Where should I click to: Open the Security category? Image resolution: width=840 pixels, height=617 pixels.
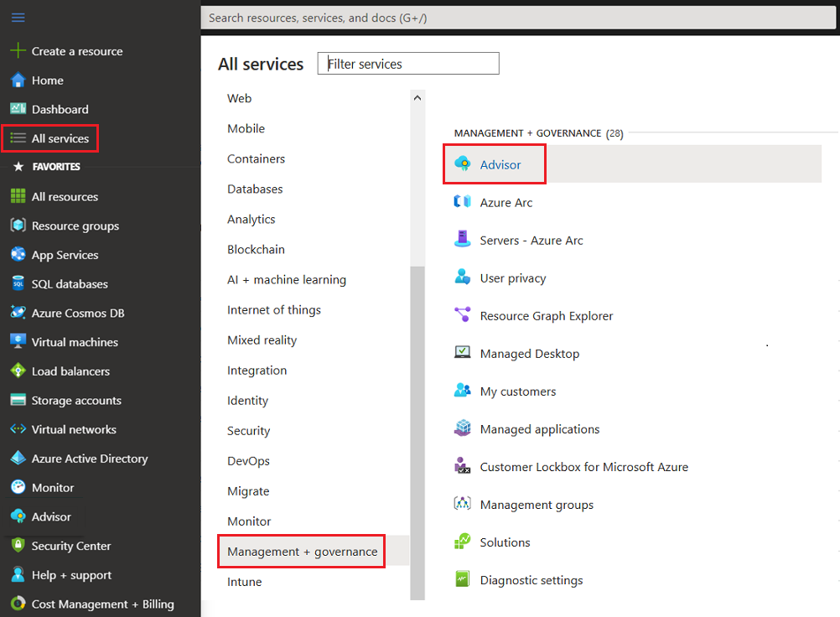pyautogui.click(x=249, y=431)
